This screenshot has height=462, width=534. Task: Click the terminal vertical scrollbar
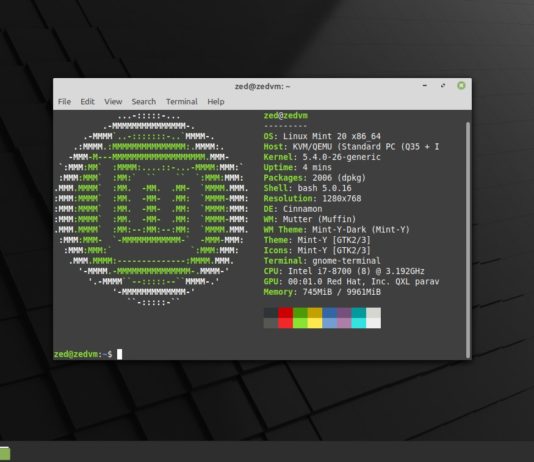[468, 239]
